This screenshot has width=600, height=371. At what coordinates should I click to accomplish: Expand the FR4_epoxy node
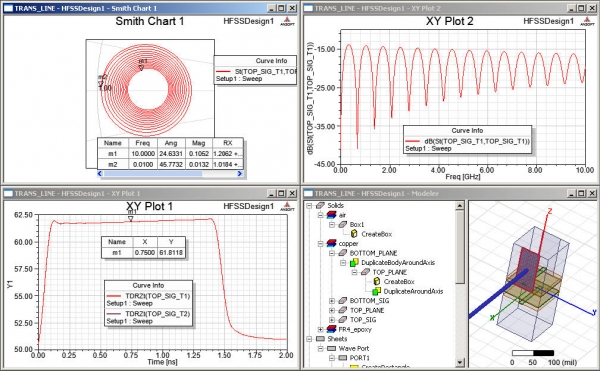tap(321, 329)
